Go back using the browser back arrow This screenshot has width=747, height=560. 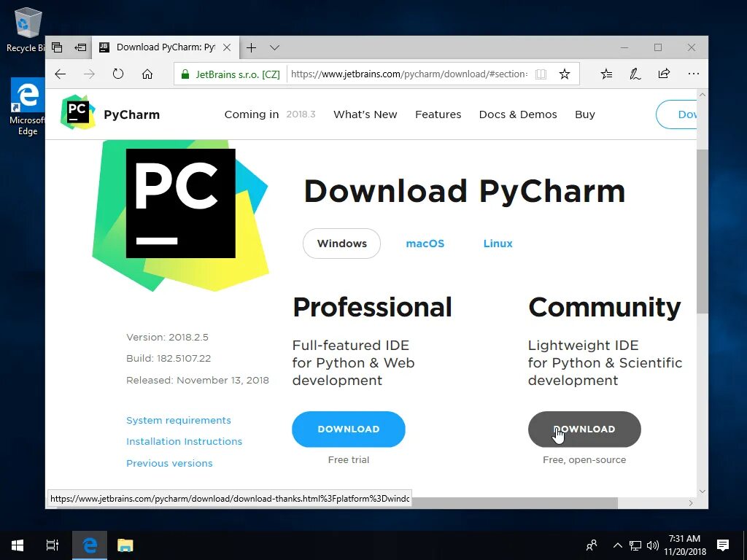point(60,74)
